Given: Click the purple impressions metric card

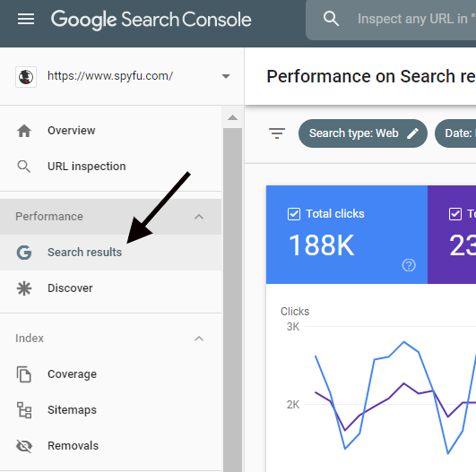Looking at the screenshot, I should point(452,235).
